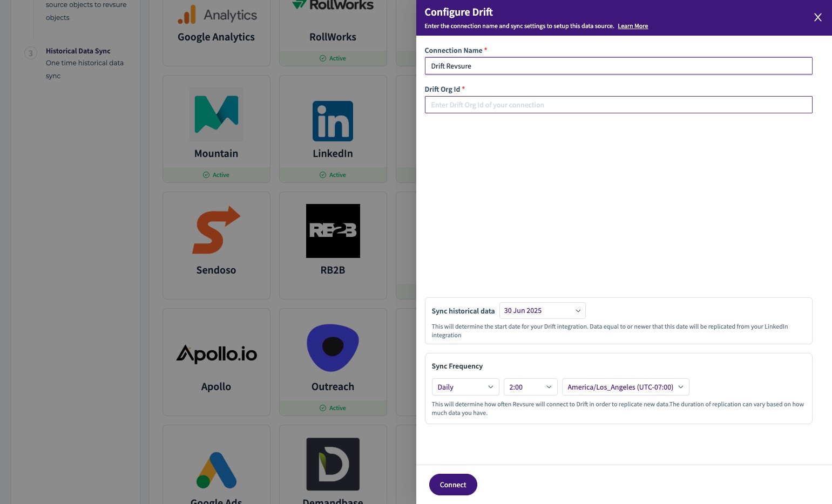832x504 pixels.
Task: Click the Configure Drift title
Action: [458, 12]
